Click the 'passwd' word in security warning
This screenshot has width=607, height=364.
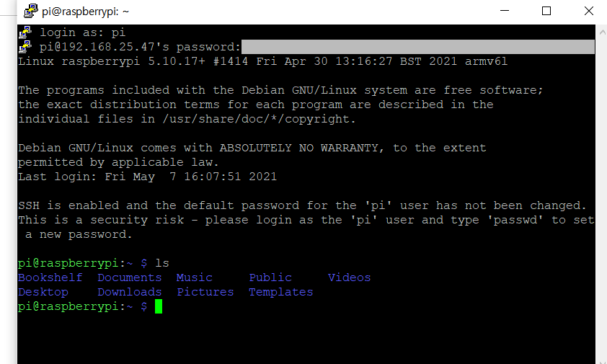[515, 220]
